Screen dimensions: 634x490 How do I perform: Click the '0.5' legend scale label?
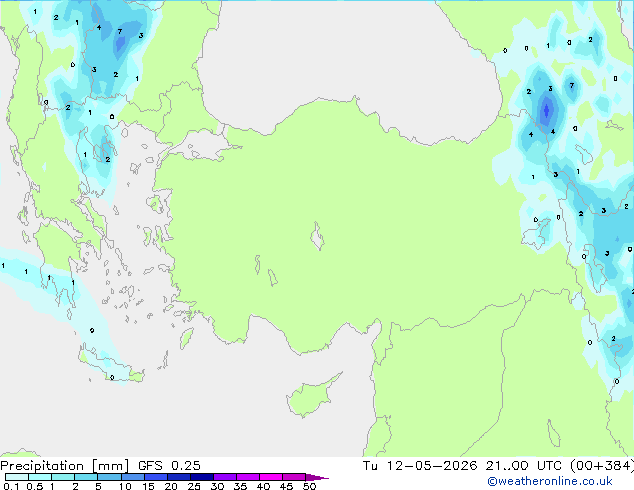click(34, 486)
